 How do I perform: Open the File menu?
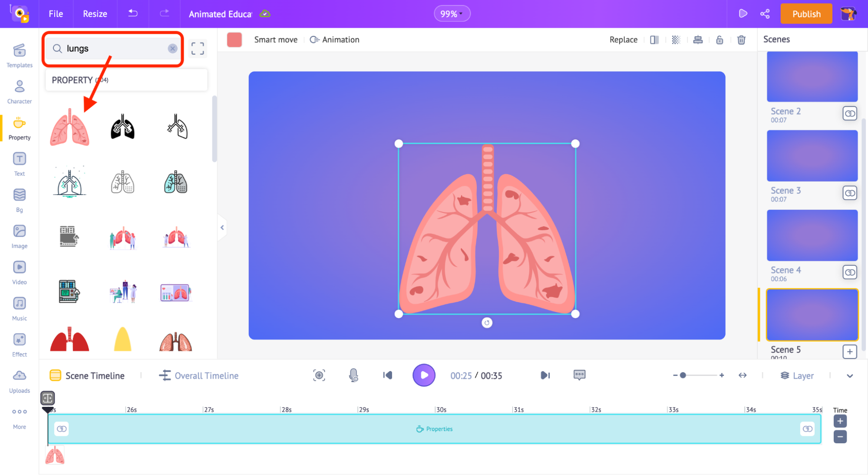56,14
